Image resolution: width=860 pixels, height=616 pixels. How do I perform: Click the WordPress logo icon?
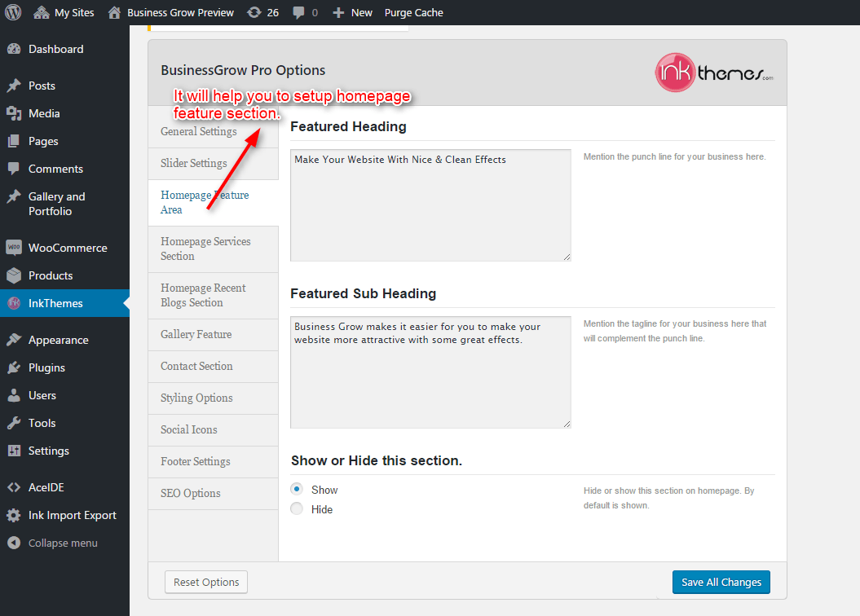[13, 12]
